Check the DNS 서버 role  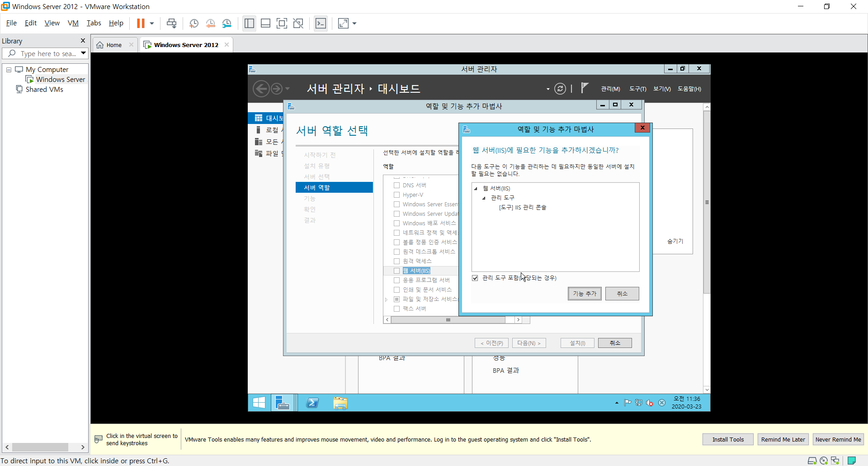coord(396,185)
